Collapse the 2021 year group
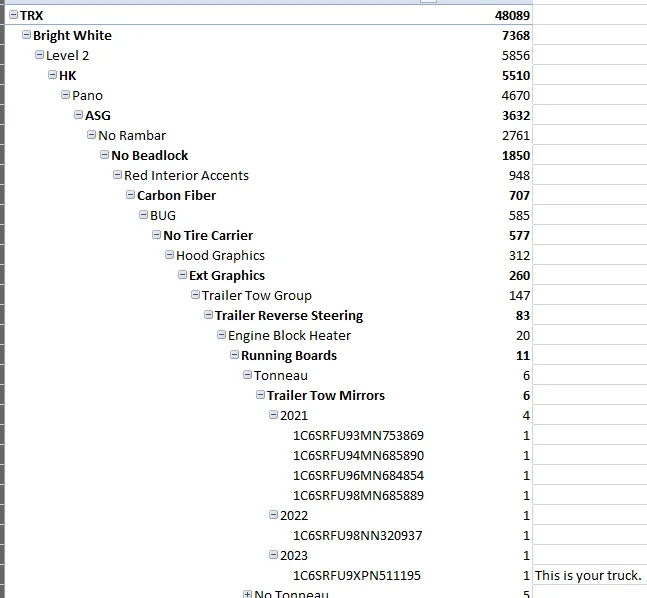This screenshot has width=647, height=598. (x=273, y=414)
